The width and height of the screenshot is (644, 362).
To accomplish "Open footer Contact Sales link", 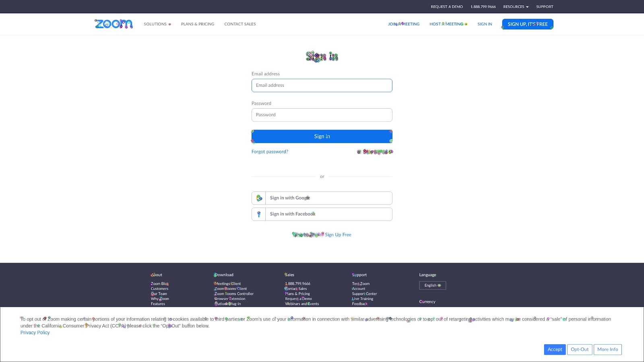I will click(x=296, y=289).
